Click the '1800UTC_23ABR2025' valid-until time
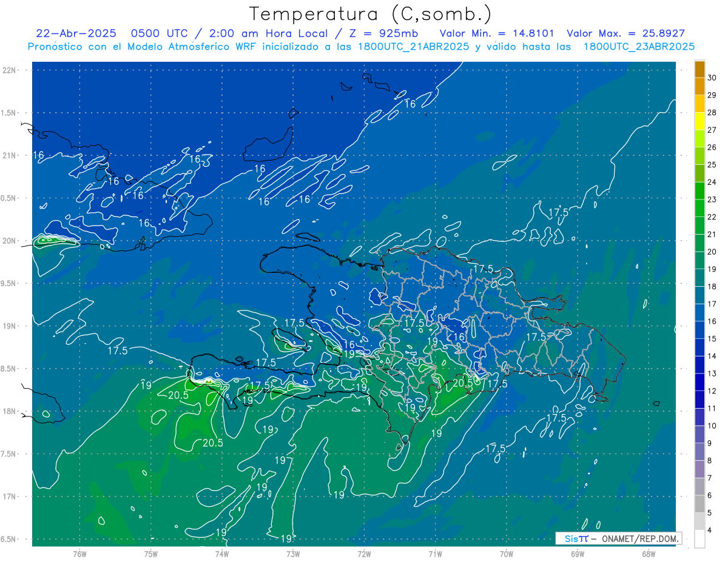Viewport: 728px width, 562px height. coord(638,47)
